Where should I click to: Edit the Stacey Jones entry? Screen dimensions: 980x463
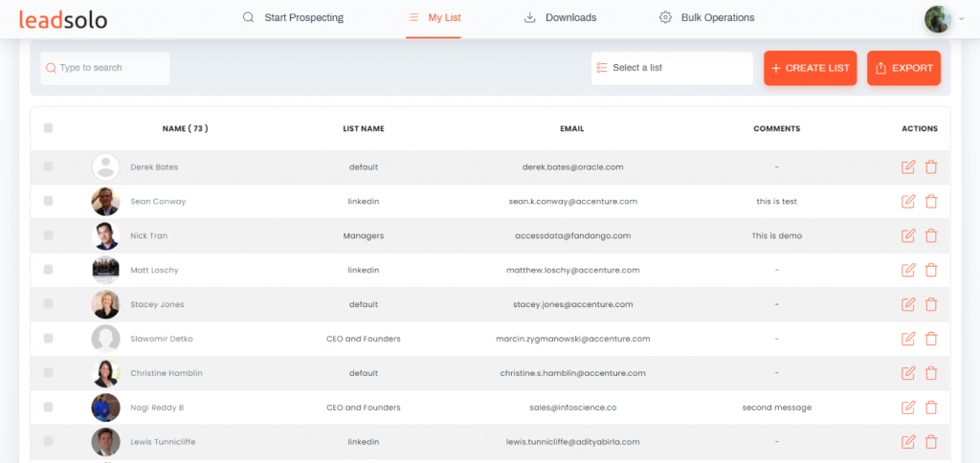[908, 304]
